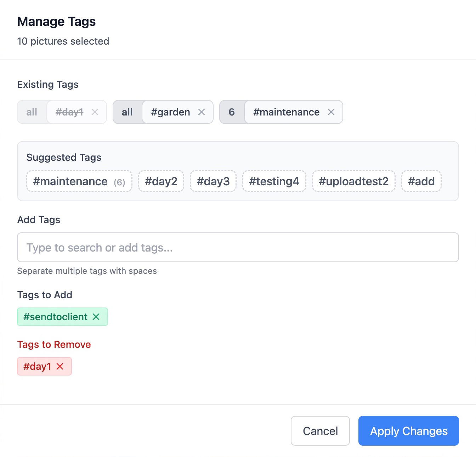This screenshot has height=457, width=476.
Task: Select the suggested tag #maintenance (6)
Action: (79, 181)
